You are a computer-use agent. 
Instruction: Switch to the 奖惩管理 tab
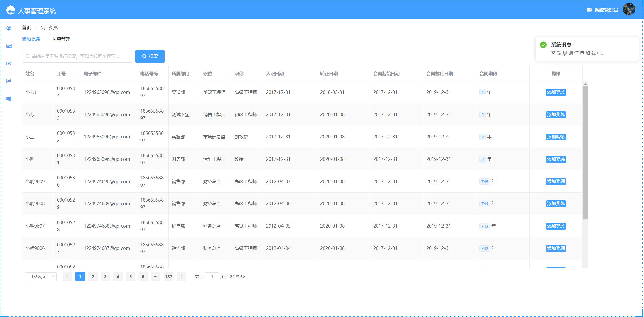61,39
